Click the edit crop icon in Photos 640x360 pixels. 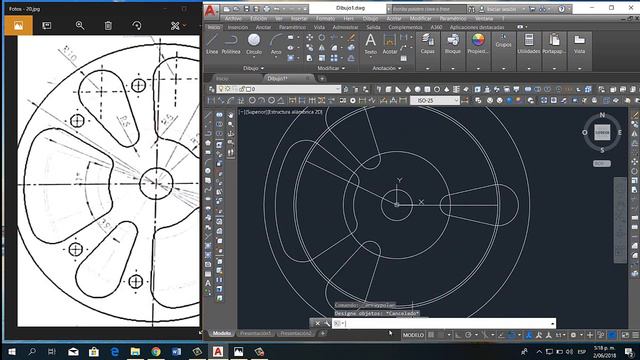(x=175, y=26)
